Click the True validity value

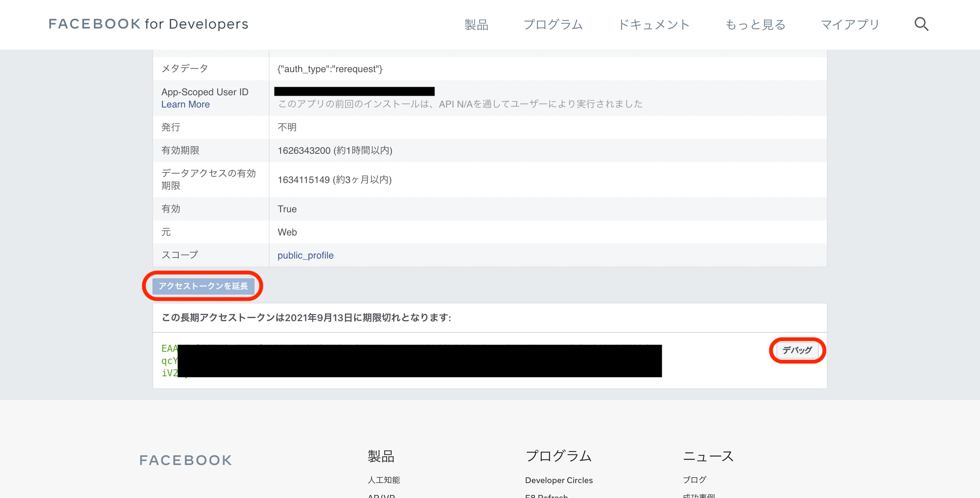[x=287, y=209]
